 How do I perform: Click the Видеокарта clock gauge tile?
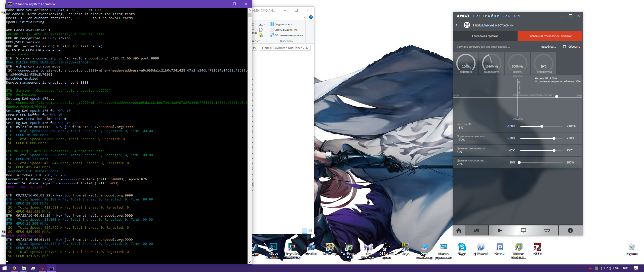pos(492,63)
